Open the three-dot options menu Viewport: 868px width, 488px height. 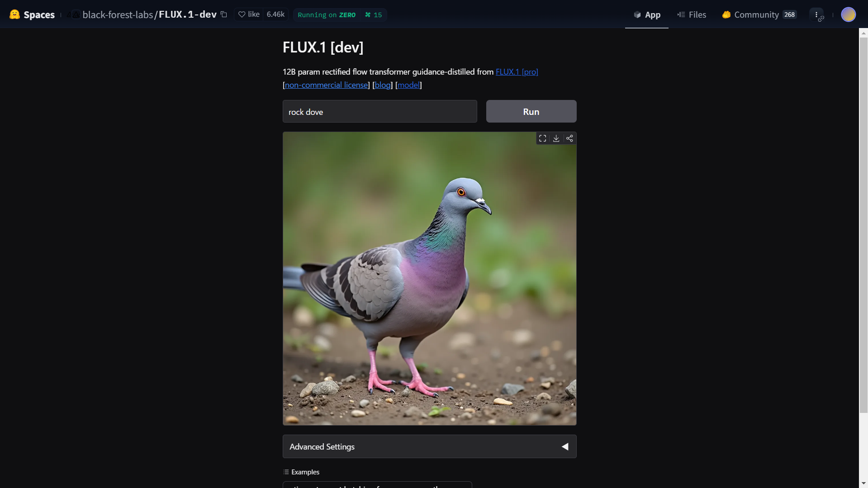coord(816,14)
